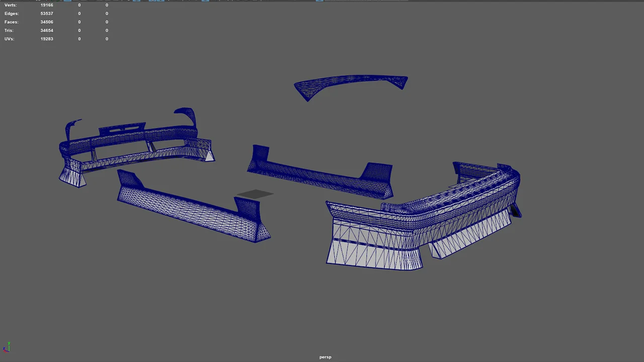The height and width of the screenshot is (362, 644).
Task: Click the Tris HUD counter
Action: [x=46, y=30]
